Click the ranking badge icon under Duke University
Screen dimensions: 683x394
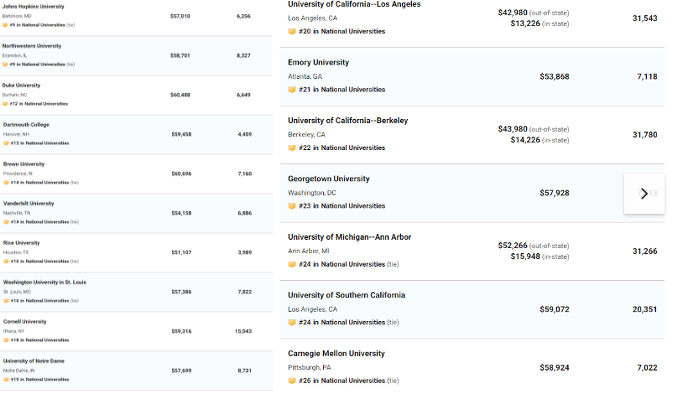[5, 104]
